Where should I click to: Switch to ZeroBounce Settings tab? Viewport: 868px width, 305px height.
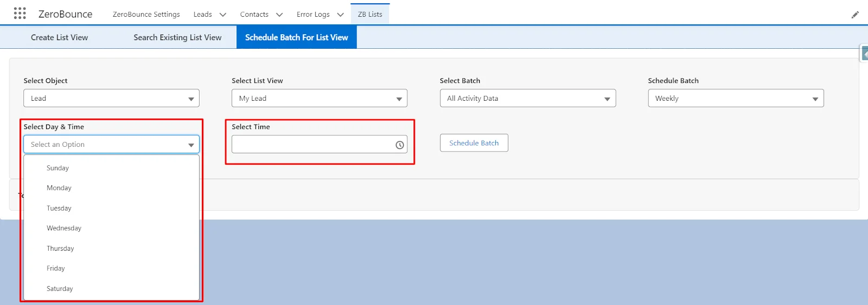click(146, 15)
